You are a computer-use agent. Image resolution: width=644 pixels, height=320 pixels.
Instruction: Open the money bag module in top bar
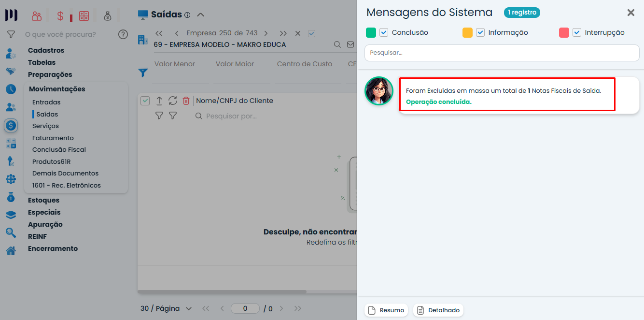(x=108, y=16)
